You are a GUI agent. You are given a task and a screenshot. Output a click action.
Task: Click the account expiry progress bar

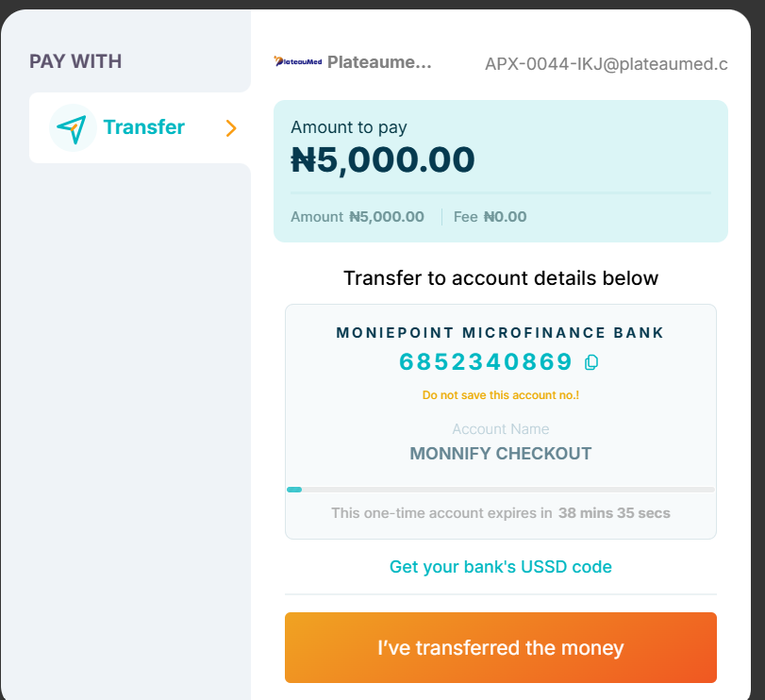coord(501,490)
